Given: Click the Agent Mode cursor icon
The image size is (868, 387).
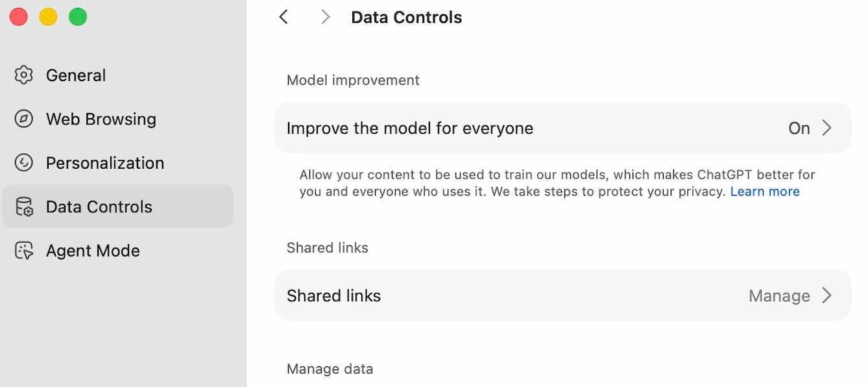Looking at the screenshot, I should click(24, 251).
